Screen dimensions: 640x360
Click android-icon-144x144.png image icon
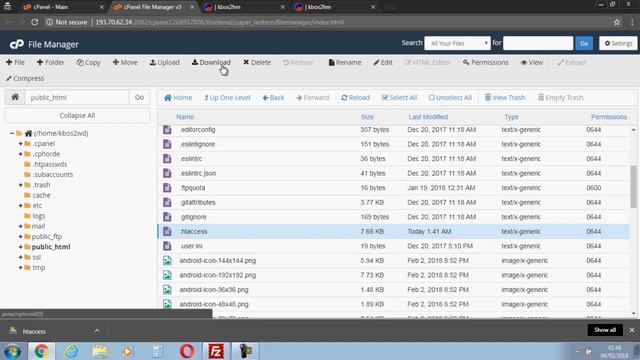tap(167, 260)
